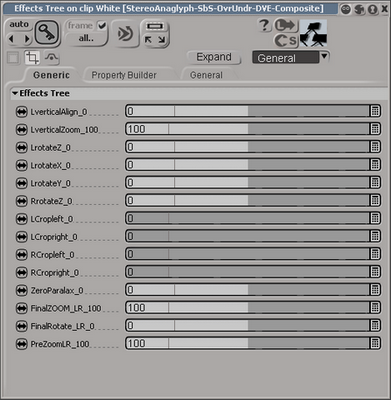
Task: Click the Expand button
Action: 214,57
